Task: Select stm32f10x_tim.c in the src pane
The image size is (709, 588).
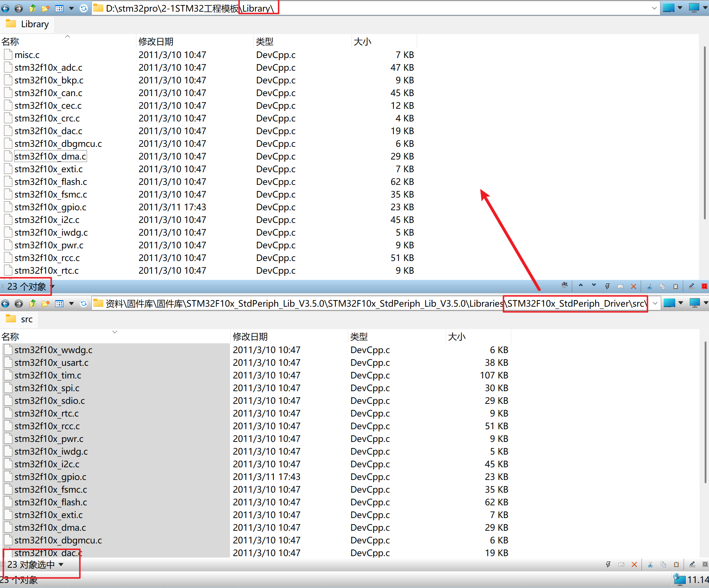Action: click(x=48, y=375)
